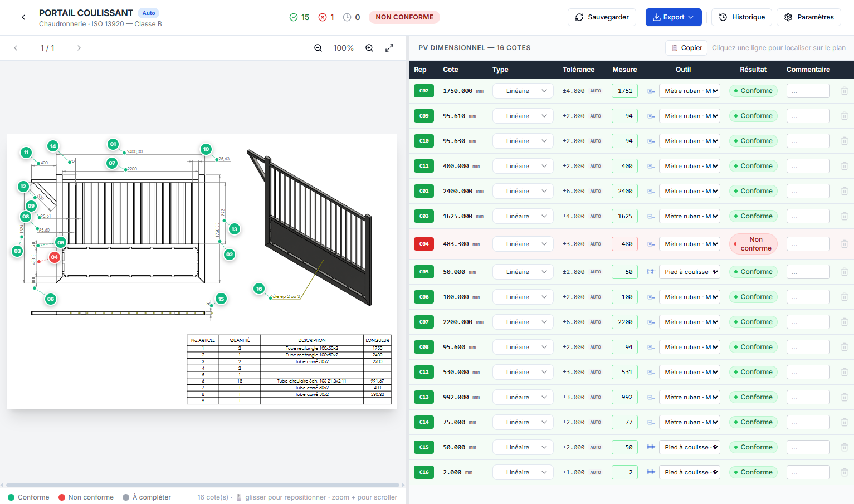This screenshot has height=504, width=854.
Task: Select marker 11 on the drawing
Action: 26,153
